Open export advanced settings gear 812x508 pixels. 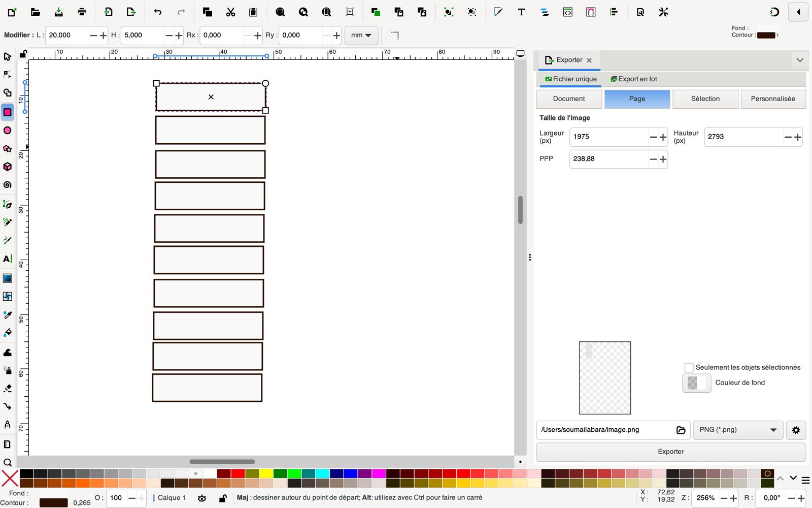(x=796, y=430)
